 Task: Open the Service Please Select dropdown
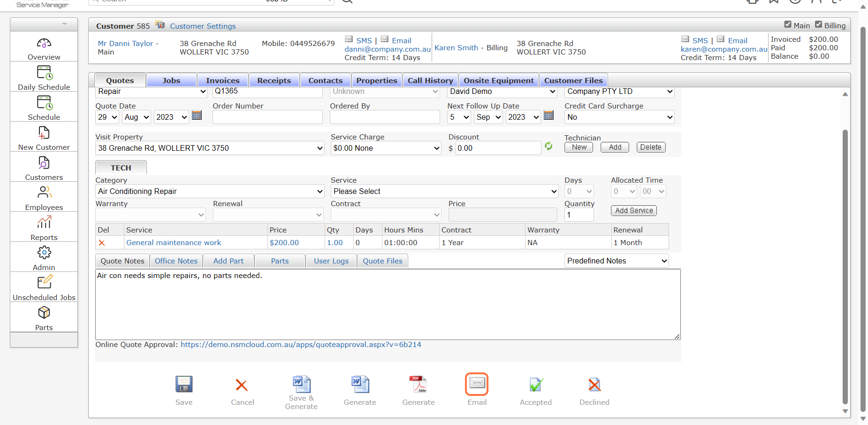(x=445, y=192)
